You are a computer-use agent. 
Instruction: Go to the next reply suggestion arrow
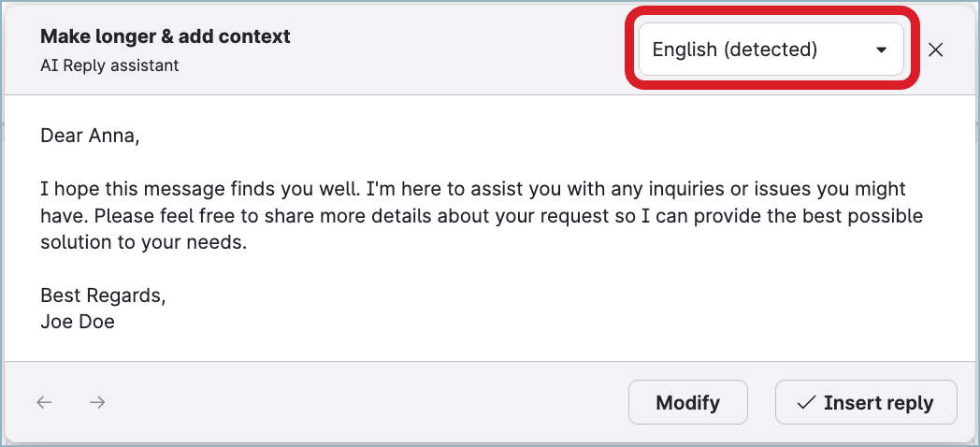coord(97,403)
